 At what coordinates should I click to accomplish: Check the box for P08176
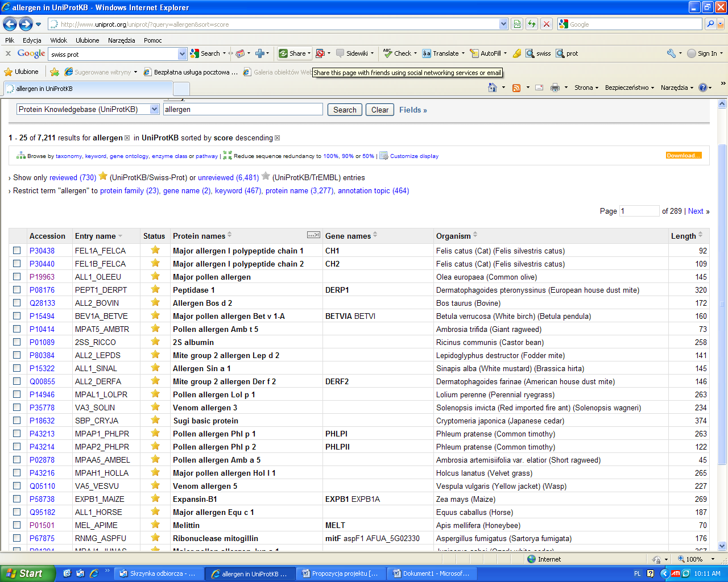tap(17, 290)
